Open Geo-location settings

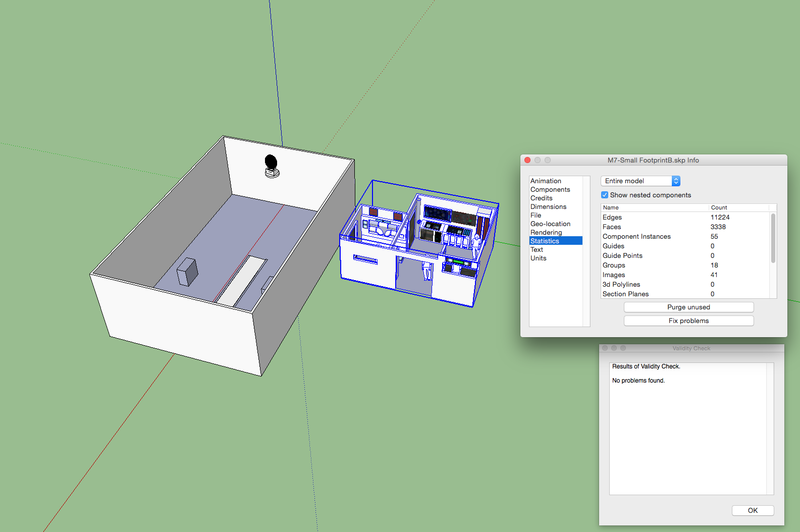coord(550,224)
